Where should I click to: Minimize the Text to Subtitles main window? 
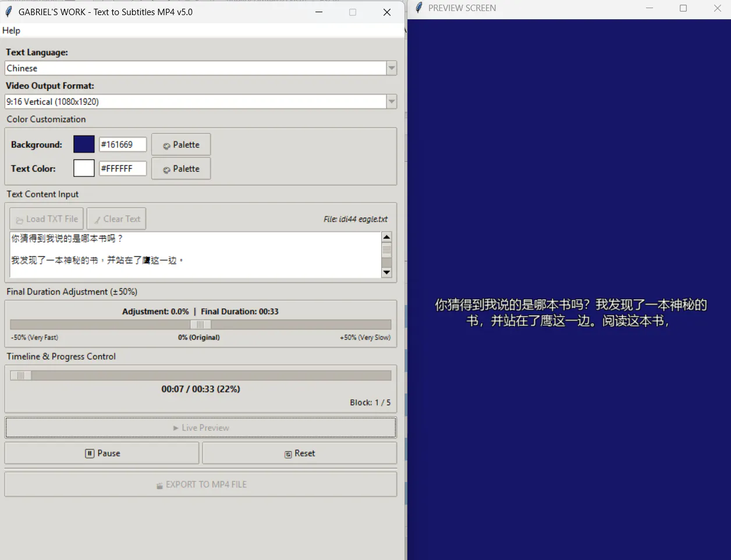coord(319,12)
